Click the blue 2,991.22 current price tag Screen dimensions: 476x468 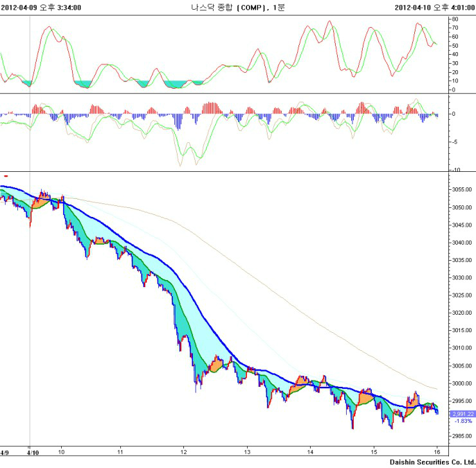[462, 414]
